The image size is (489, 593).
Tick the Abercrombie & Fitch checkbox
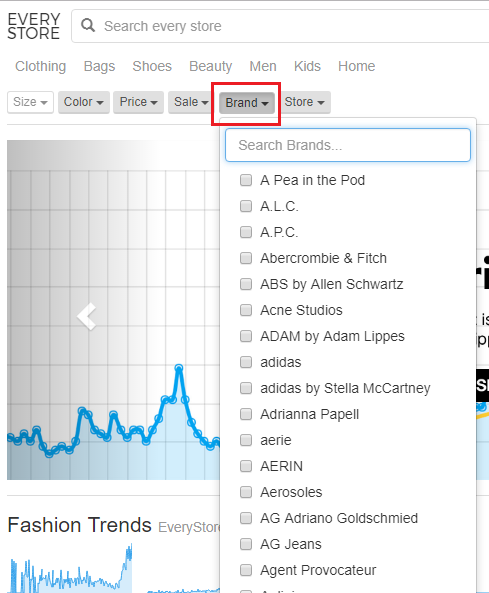(246, 258)
